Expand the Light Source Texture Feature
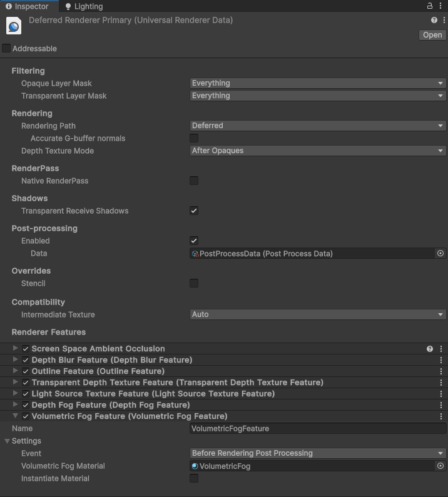The height and width of the screenshot is (497, 448). pos(15,393)
